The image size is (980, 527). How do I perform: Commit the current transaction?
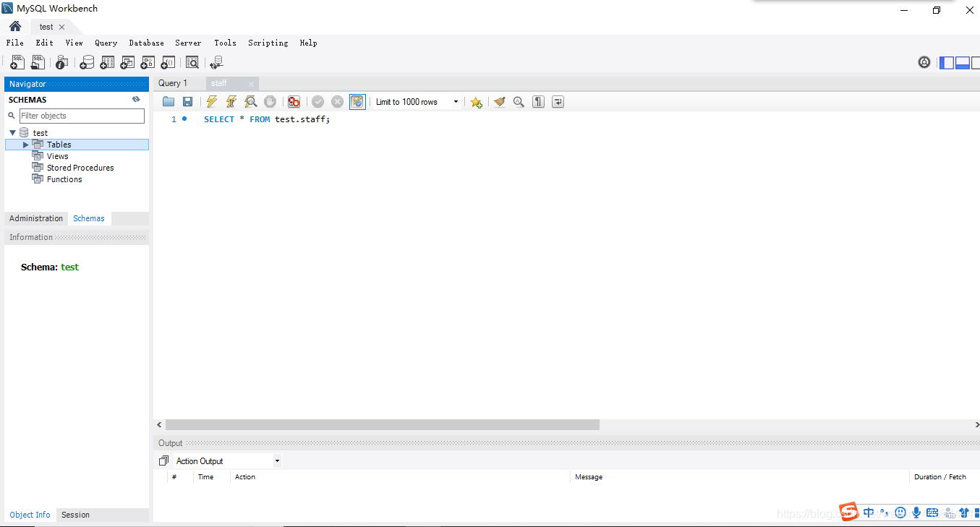(318, 102)
